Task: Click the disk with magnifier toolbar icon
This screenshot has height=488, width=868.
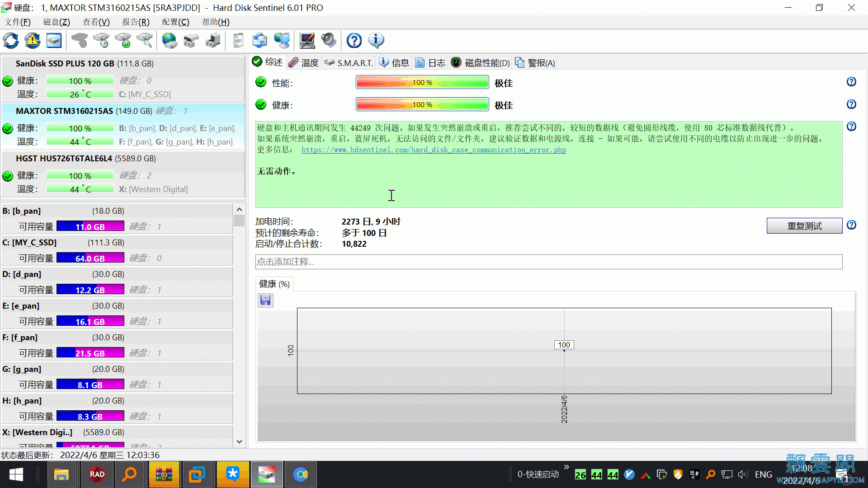Action: pyautogui.click(x=145, y=41)
